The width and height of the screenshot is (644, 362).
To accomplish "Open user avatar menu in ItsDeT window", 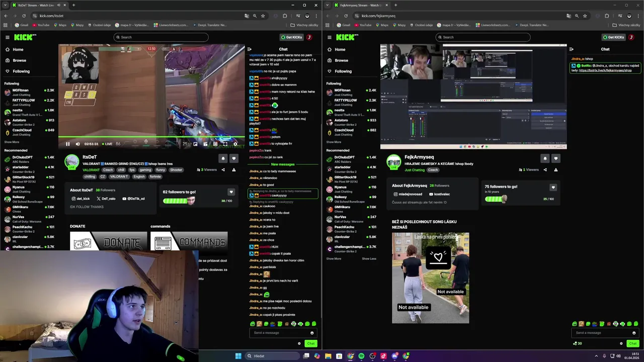I will tap(309, 37).
